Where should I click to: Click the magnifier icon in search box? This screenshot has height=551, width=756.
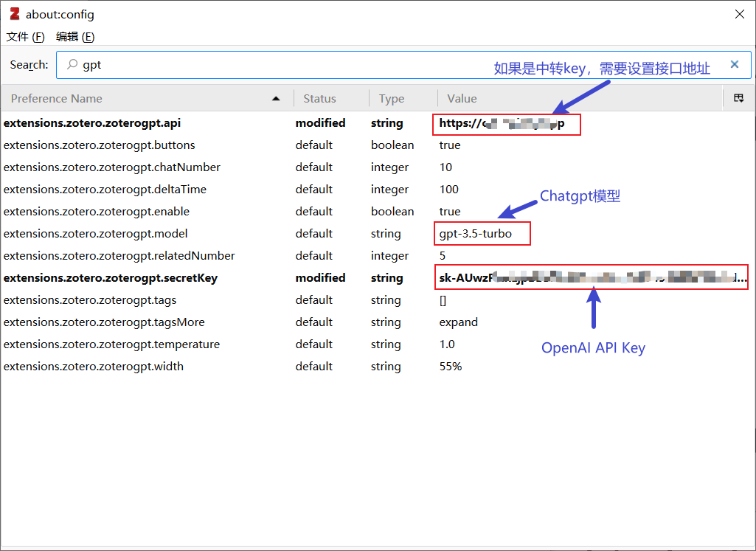pos(72,64)
